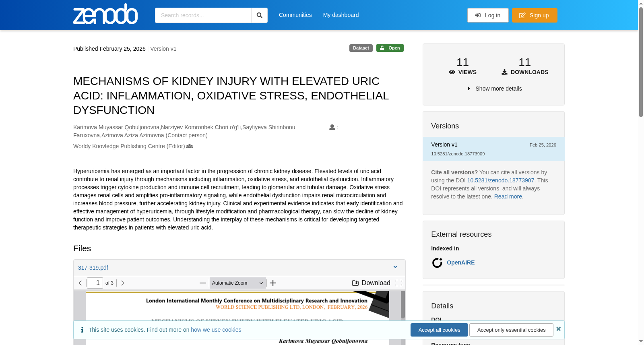Open PDF preview in fullscreen mode
The image size is (644, 345).
(x=399, y=283)
